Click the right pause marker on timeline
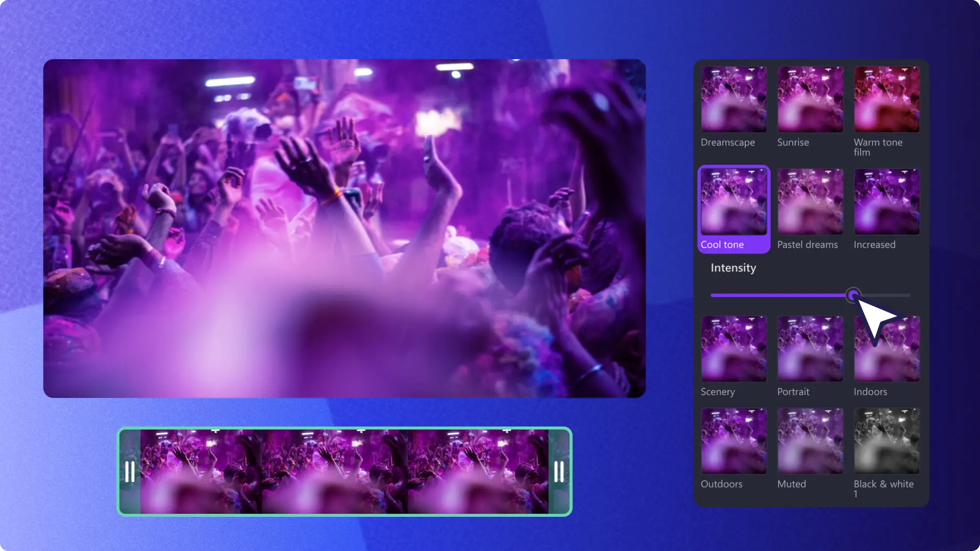 tap(559, 471)
